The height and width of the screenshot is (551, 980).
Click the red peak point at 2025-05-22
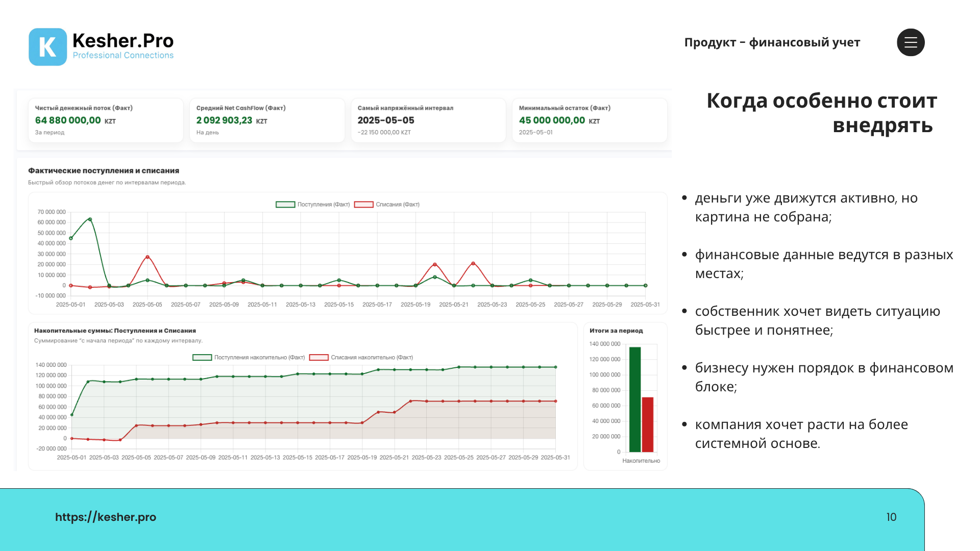click(x=473, y=263)
